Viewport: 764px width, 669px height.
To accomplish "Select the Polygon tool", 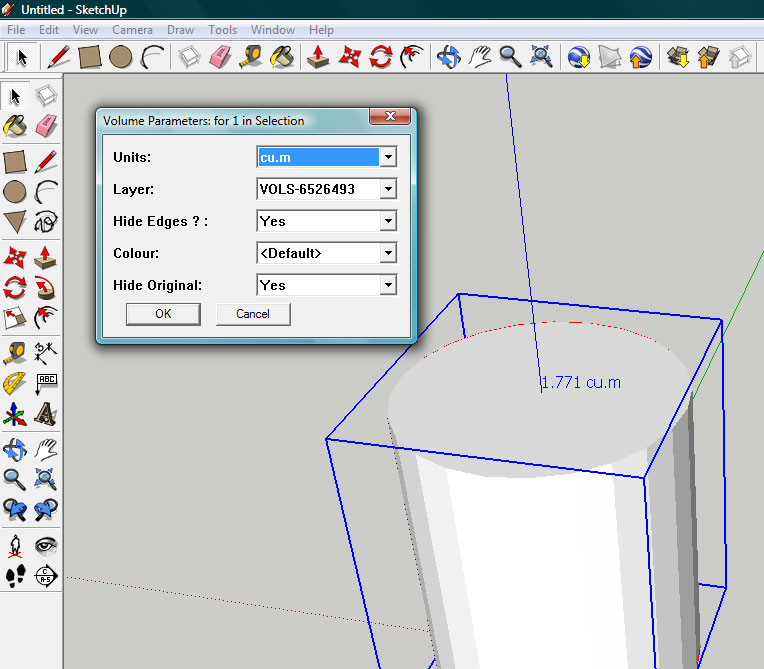I will point(15,223).
